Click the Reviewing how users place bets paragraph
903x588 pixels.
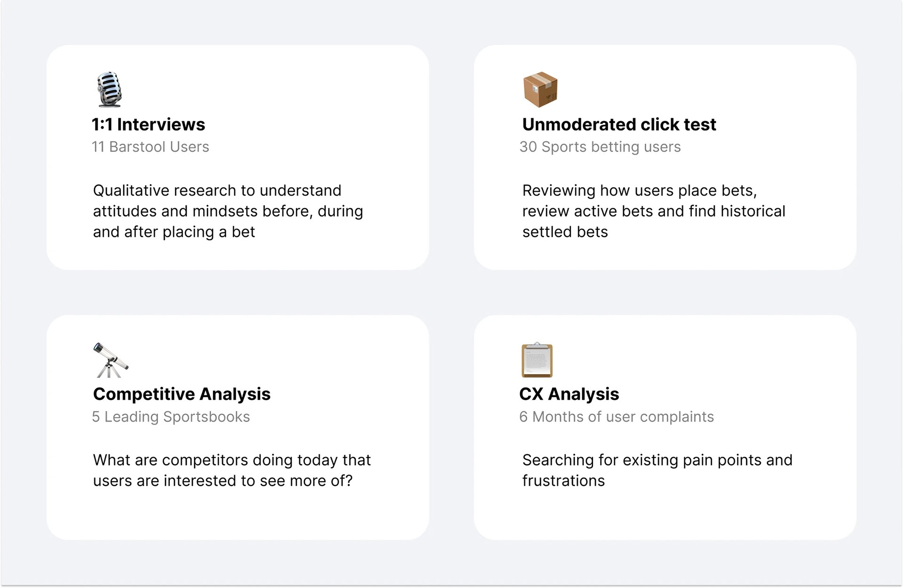(x=654, y=211)
